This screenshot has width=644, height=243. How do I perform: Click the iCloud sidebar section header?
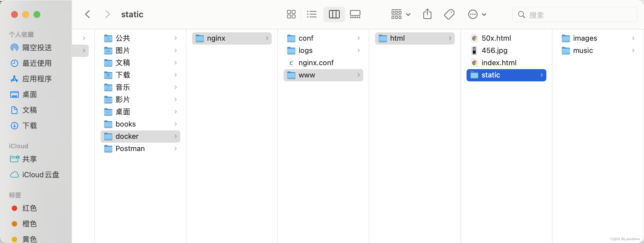point(18,146)
